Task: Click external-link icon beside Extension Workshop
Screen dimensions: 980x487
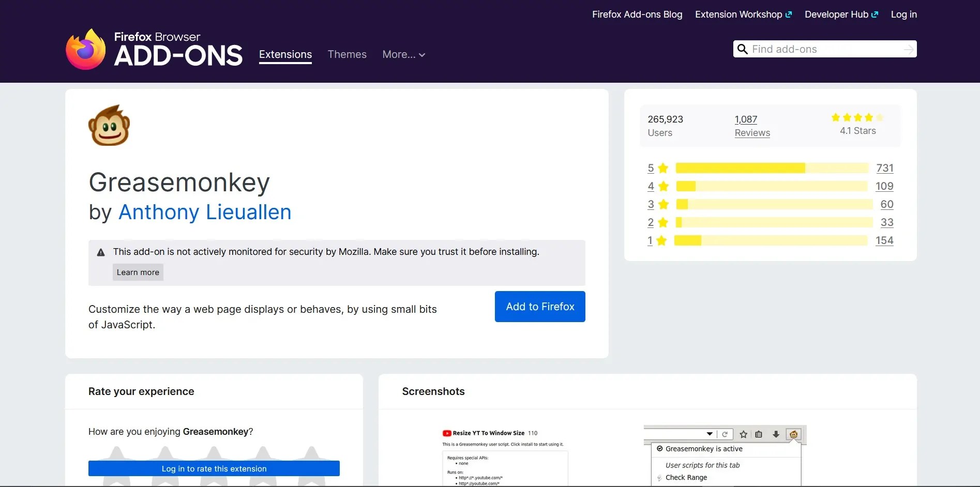Action: coord(789,14)
